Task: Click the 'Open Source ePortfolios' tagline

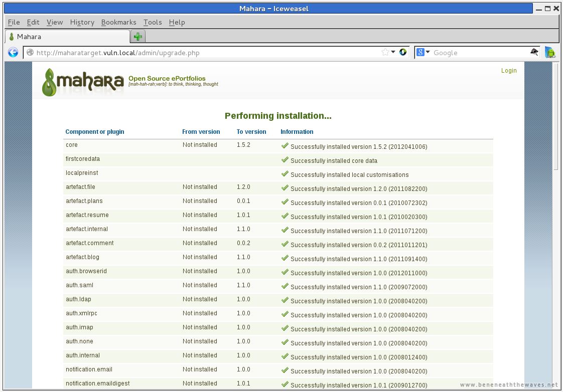Action: click(167, 78)
